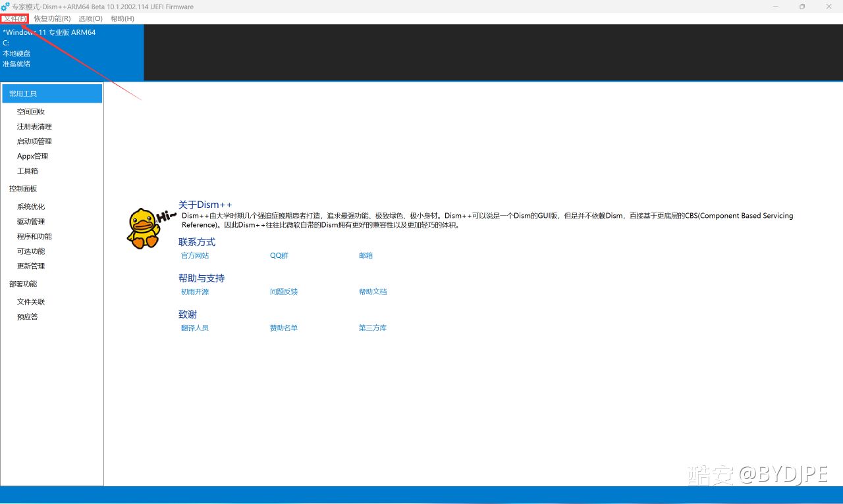The height and width of the screenshot is (504, 843).
Task: Collapse the 常用工具 category header
Action: (x=52, y=93)
